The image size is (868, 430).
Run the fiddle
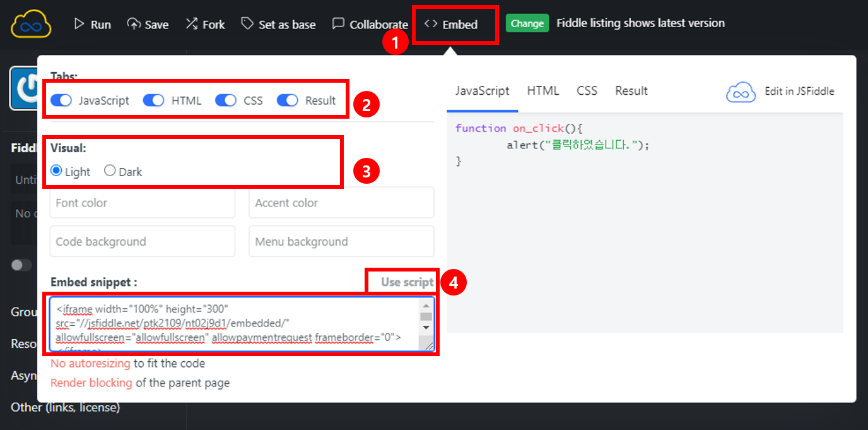[x=92, y=24]
